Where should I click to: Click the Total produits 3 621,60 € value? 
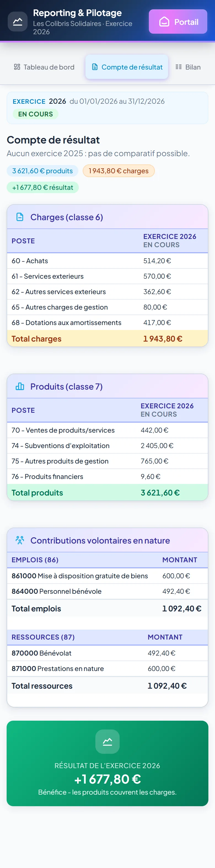point(160,493)
